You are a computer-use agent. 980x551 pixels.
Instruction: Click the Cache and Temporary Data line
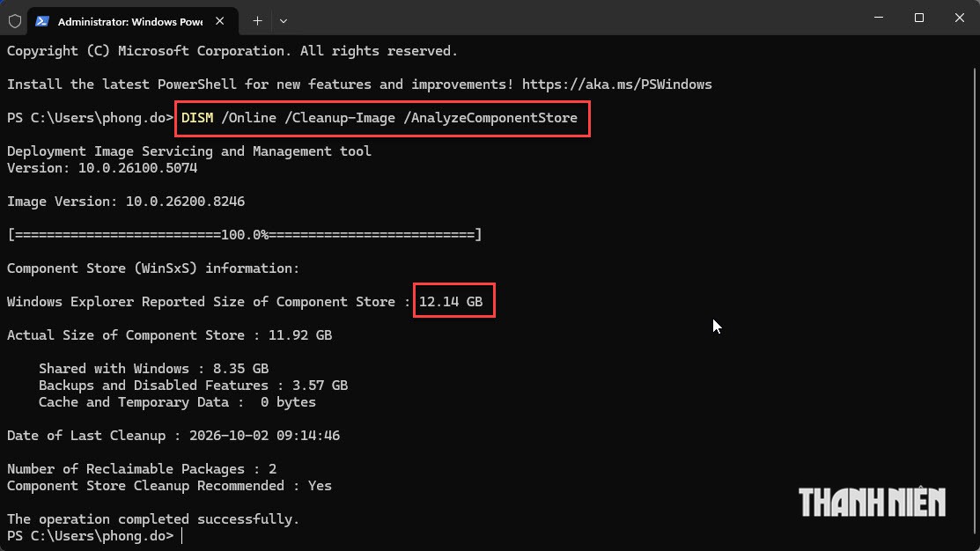point(178,402)
